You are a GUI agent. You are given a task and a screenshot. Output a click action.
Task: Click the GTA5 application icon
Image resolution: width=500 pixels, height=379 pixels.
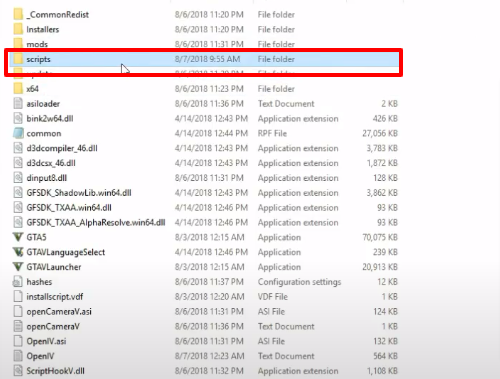pyautogui.click(x=18, y=237)
